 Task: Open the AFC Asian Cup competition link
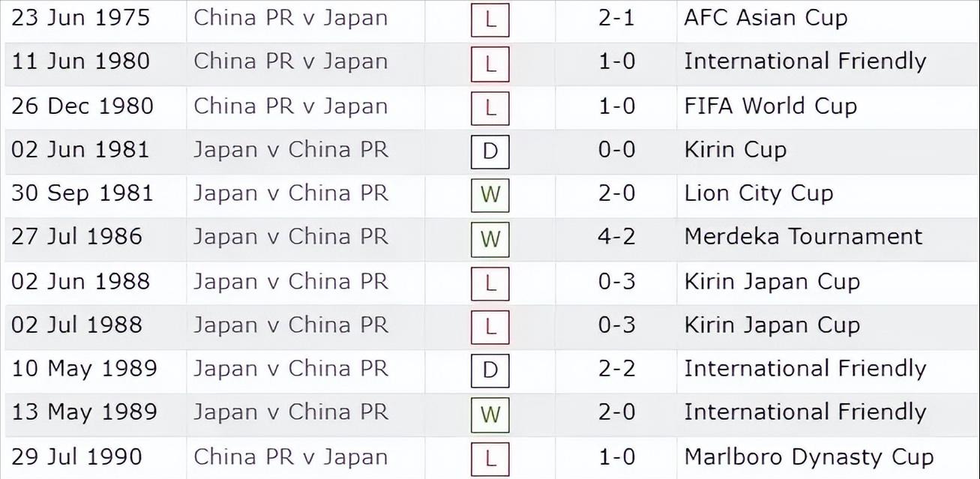[766, 18]
